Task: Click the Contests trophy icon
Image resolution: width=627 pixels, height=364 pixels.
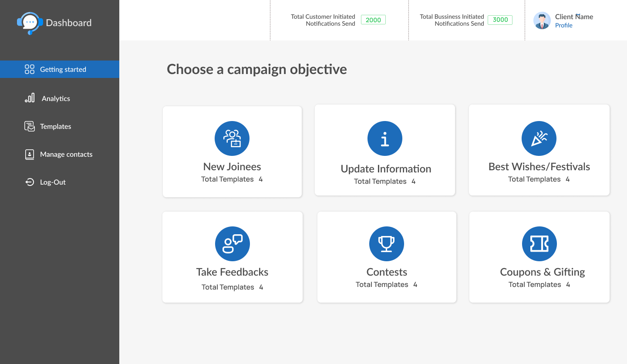Action: (387, 244)
